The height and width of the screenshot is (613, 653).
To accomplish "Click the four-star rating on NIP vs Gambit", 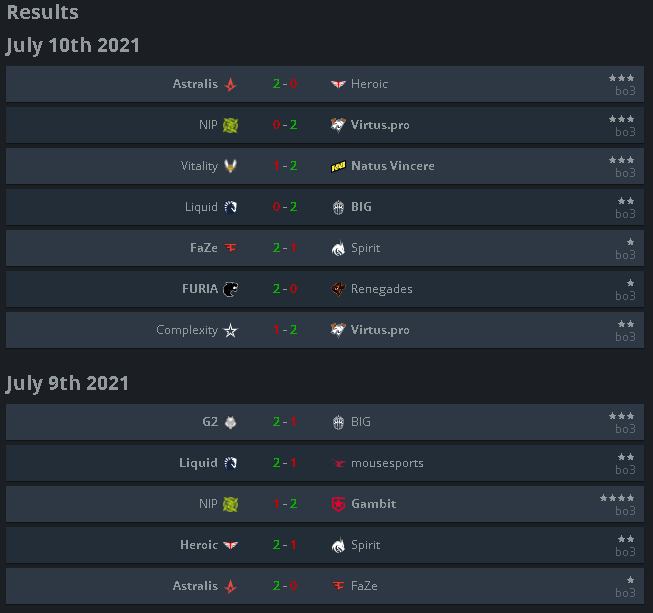I will point(617,498).
